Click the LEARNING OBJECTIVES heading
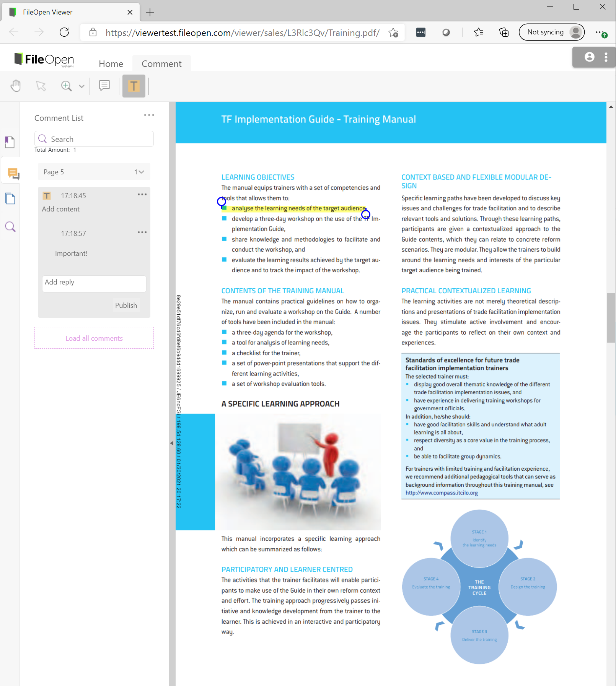 tap(258, 177)
